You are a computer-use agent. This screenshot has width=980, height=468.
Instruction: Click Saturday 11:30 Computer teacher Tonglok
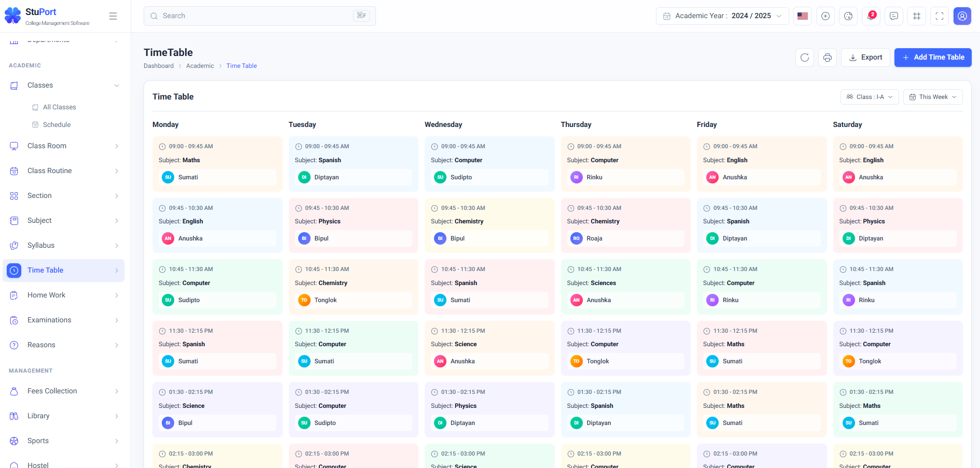click(898, 361)
